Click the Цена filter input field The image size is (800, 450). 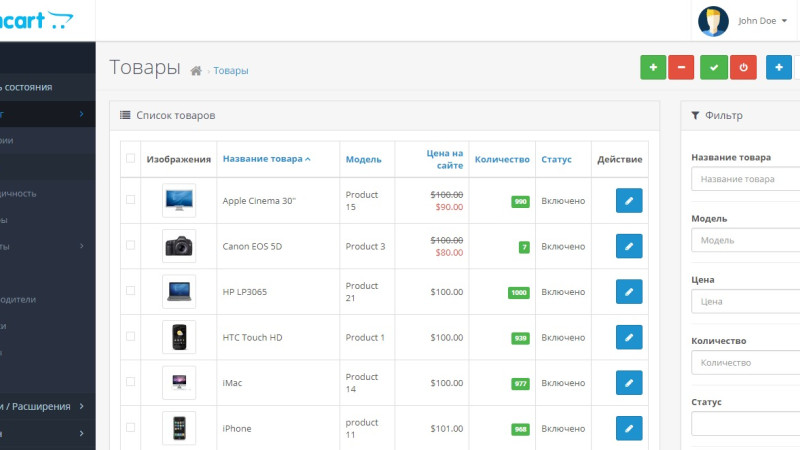[x=745, y=302]
